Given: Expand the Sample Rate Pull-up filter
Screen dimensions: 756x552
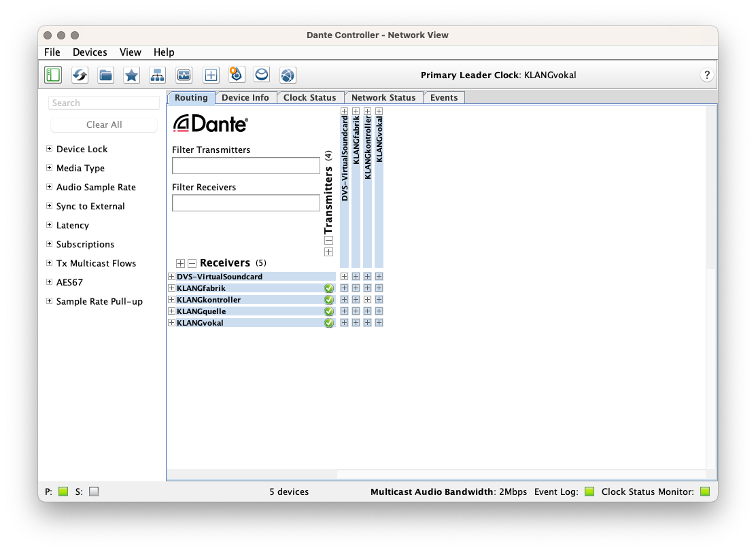Looking at the screenshot, I should pos(49,301).
